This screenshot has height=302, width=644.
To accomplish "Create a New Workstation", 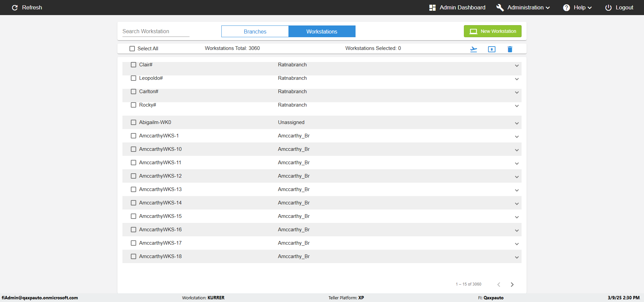I will point(493,31).
